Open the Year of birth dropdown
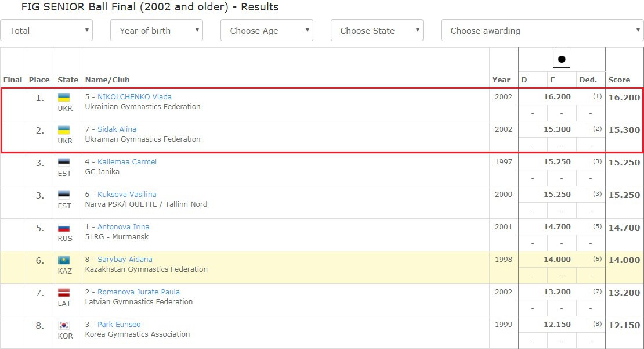 pos(156,31)
